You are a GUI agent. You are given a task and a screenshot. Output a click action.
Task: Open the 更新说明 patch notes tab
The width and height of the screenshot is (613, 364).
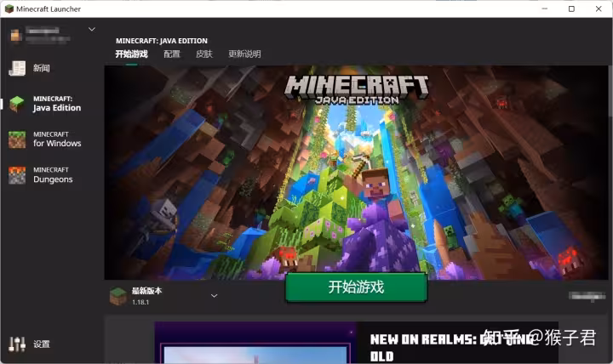(244, 54)
